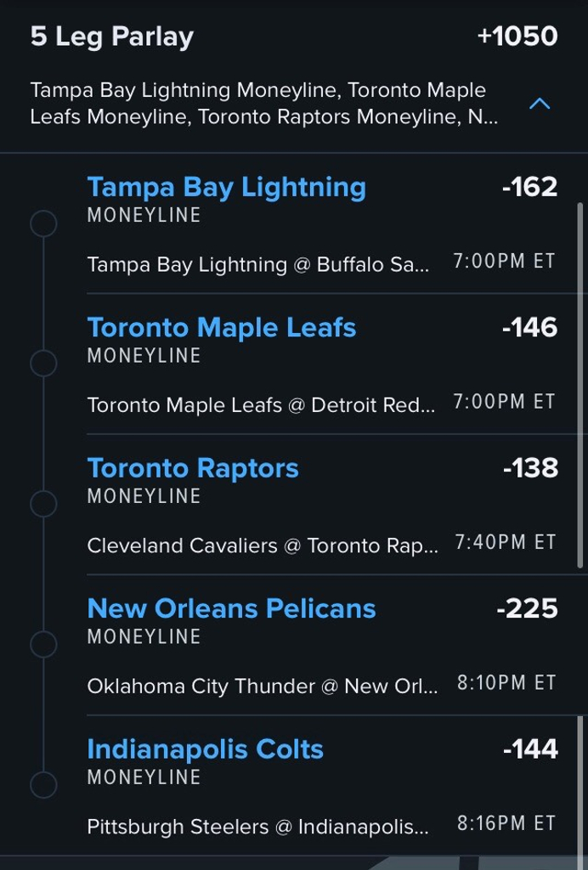The image size is (588, 870).
Task: Click the 5 Leg Parlay title
Action: click(111, 37)
